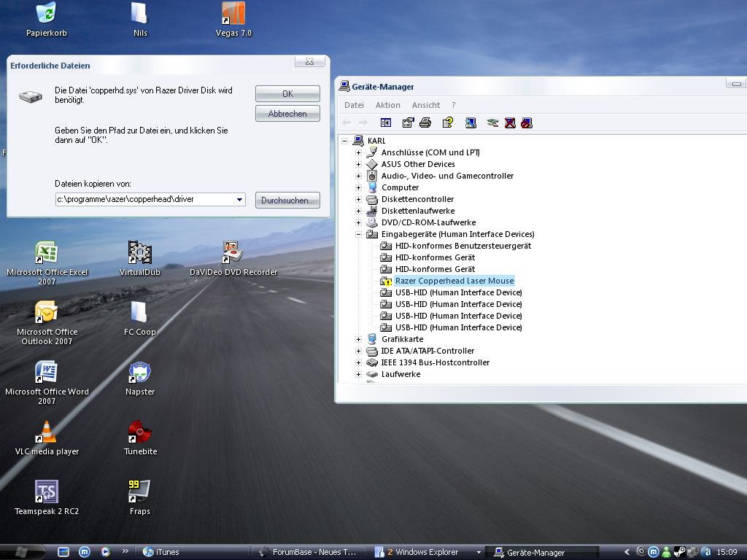This screenshot has height=560, width=747.
Task: Expand the ASUS Other Devices node
Action: pos(358,164)
